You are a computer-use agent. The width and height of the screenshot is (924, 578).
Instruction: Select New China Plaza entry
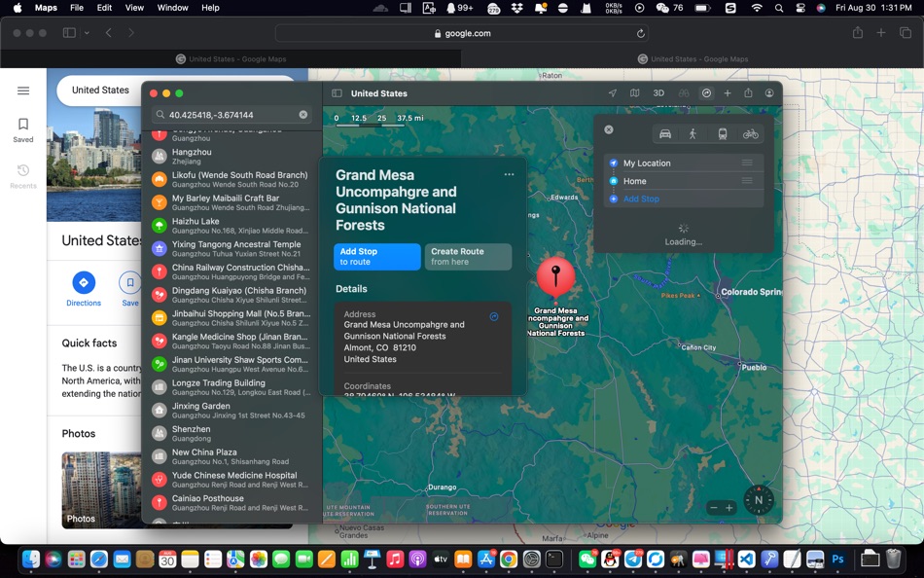click(232, 456)
